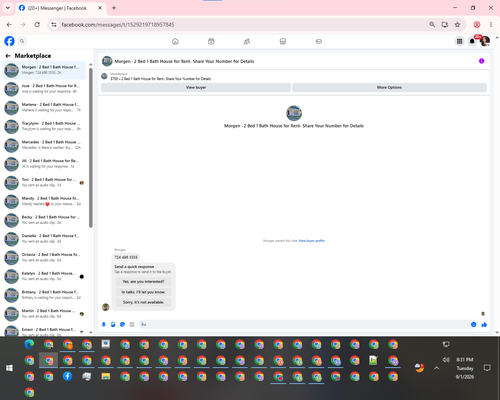Image resolution: width=500 pixels, height=400 pixels.
Task: Click the back arrow beside Marketplace
Action: (x=8, y=56)
